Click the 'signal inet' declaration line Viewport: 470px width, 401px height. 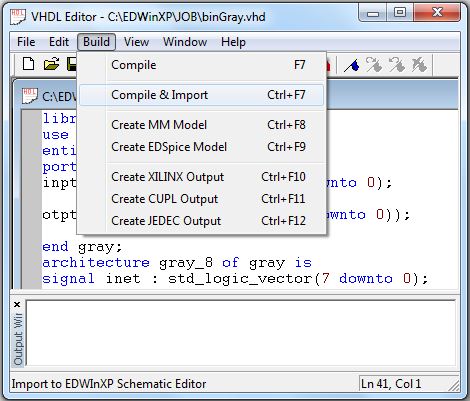(235, 279)
